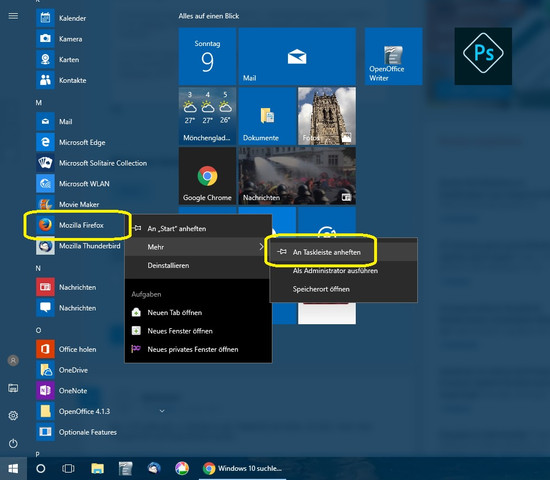Viewport: 550px width, 480px height.
Task: Open the OpenOffice Writer tile
Action: (x=394, y=56)
